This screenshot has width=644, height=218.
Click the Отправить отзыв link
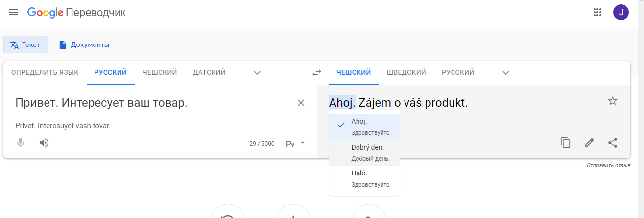tap(608, 166)
